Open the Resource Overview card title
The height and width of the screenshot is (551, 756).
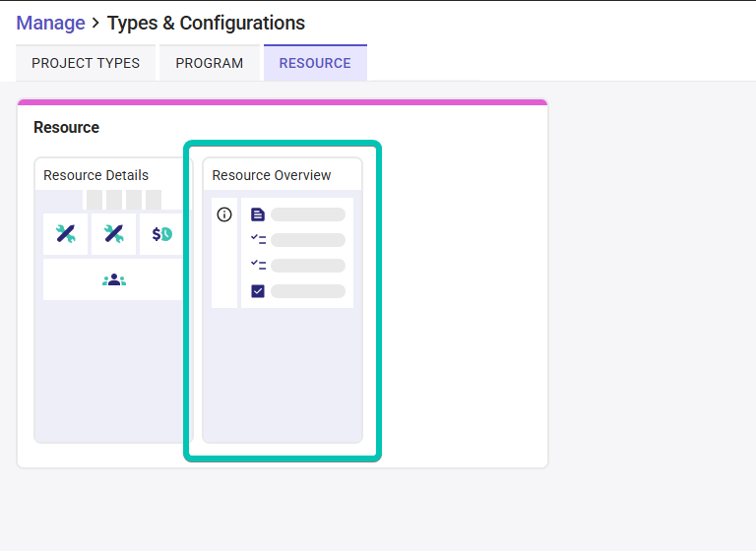coord(272,175)
